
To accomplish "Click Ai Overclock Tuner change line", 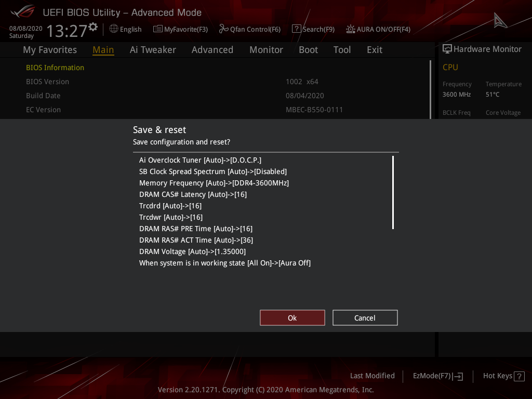I will click(x=200, y=160).
